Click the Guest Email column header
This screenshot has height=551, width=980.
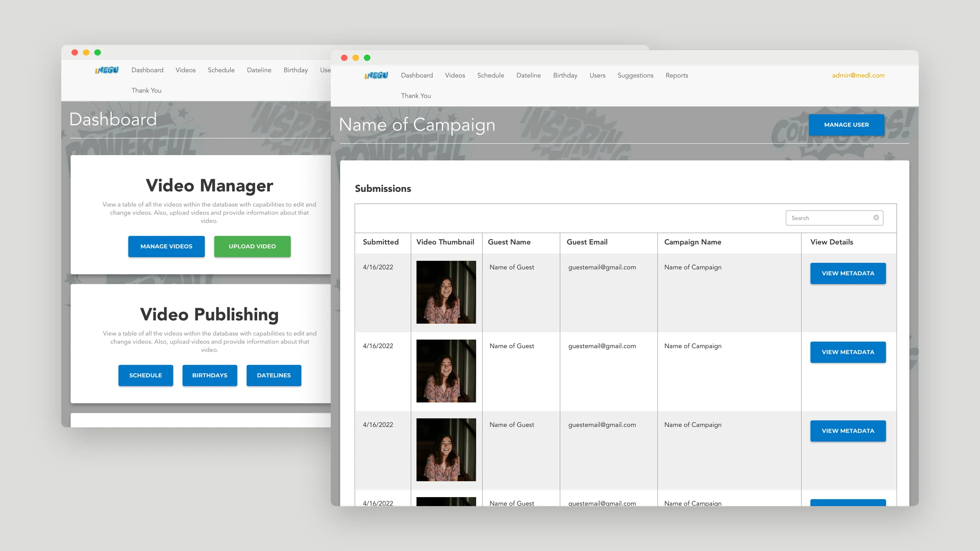(587, 242)
